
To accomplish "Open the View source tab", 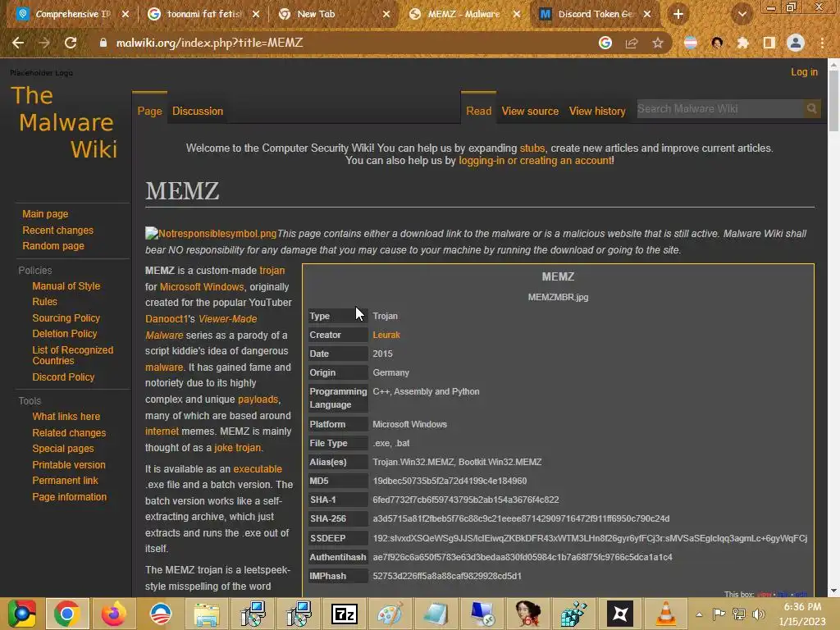I will pos(530,111).
